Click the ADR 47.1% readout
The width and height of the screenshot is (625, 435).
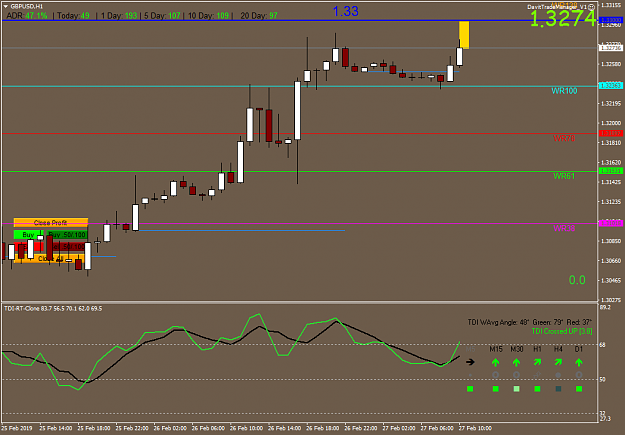click(x=27, y=16)
